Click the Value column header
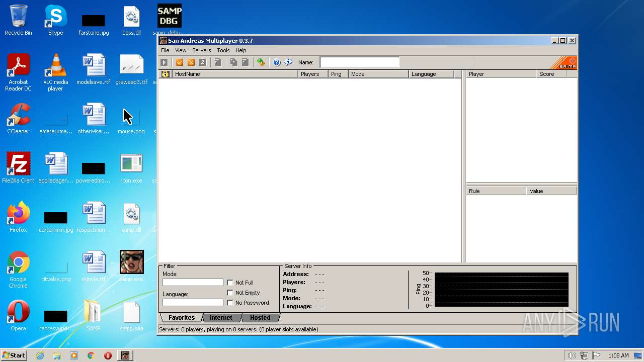 [x=551, y=191]
